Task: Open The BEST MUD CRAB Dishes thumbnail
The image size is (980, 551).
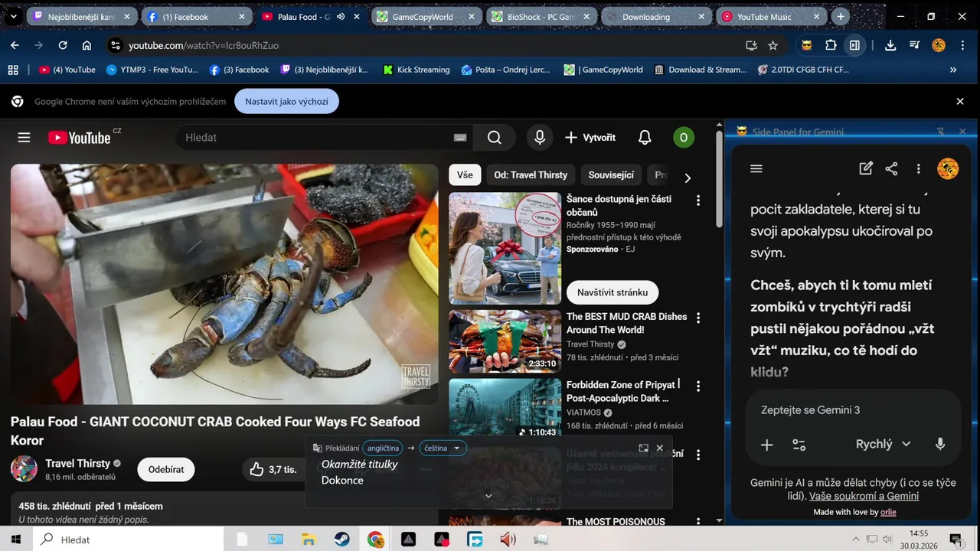Action: pos(505,341)
